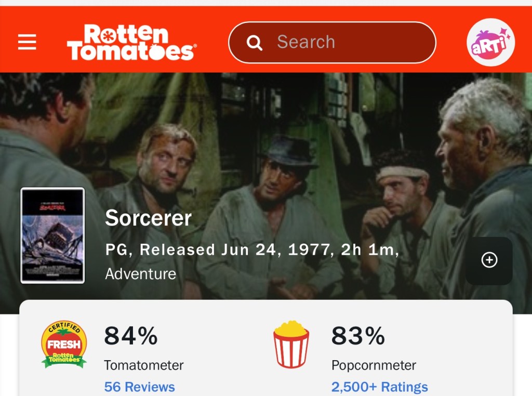Screen dimensions: 532x396
Task: Open the 2,500+ Ratings link
Action: [379, 387]
